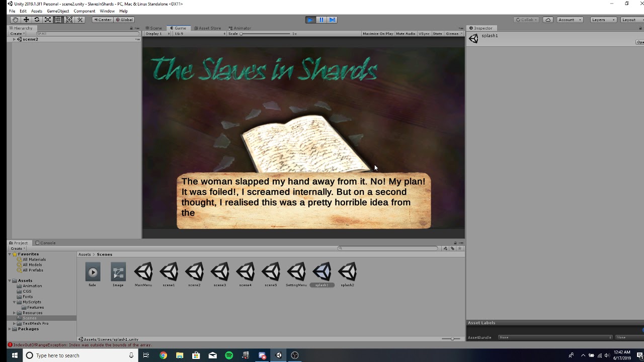Click the Play button
Viewport: 644px width, 362px height.
click(310, 20)
